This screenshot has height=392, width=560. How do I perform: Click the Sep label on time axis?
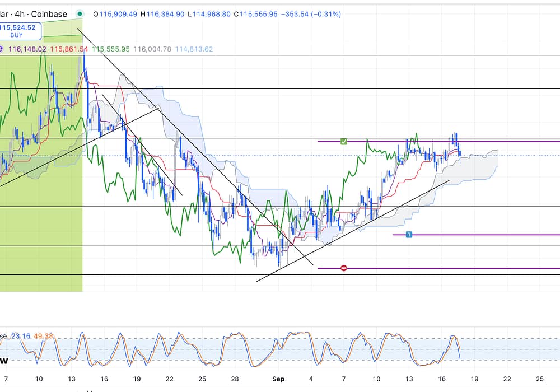(278, 379)
